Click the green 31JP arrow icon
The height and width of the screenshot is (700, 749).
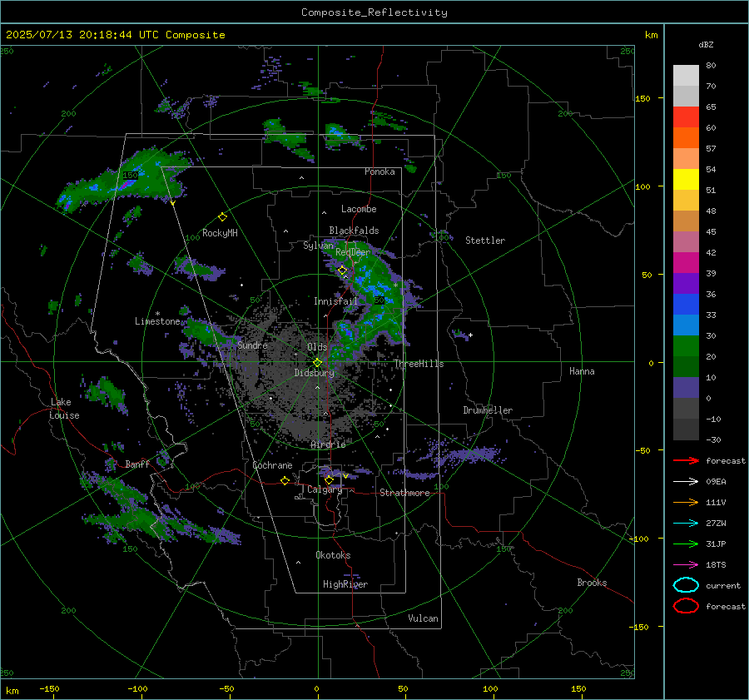click(686, 544)
